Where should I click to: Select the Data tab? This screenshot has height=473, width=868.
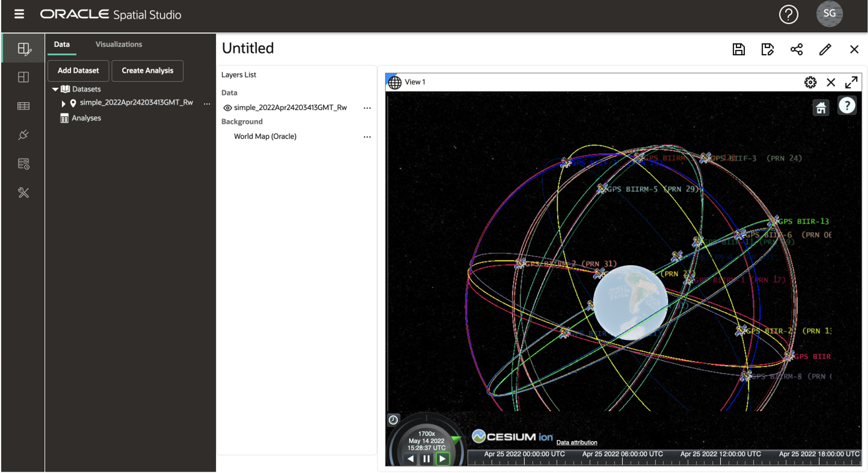pyautogui.click(x=62, y=44)
